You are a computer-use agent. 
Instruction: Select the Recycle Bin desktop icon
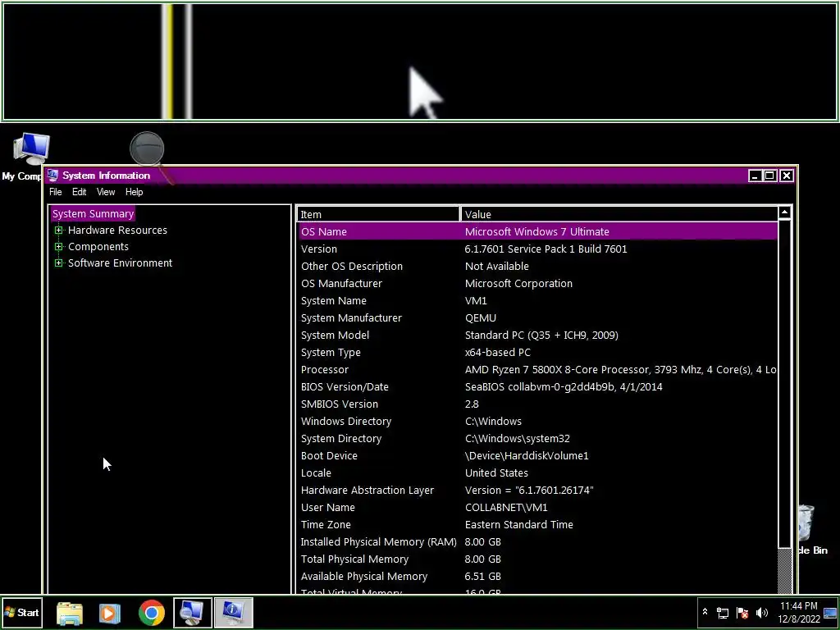click(x=812, y=529)
